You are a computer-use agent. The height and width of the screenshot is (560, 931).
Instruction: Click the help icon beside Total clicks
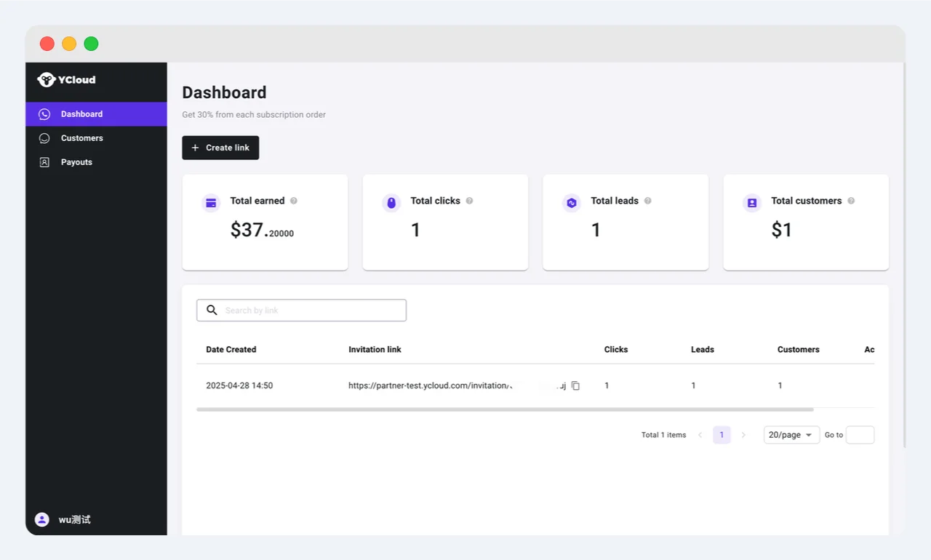click(469, 201)
